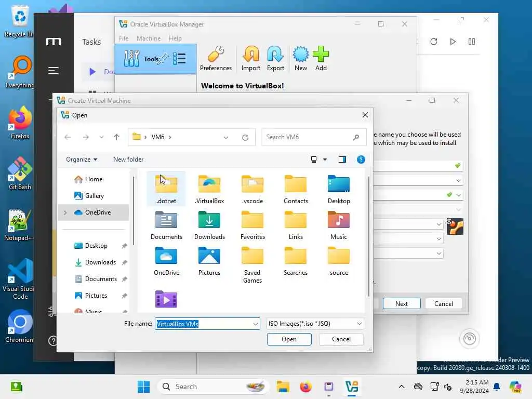Select Home in navigation pane
Viewport: 532px width, 399px height.
[x=94, y=179]
